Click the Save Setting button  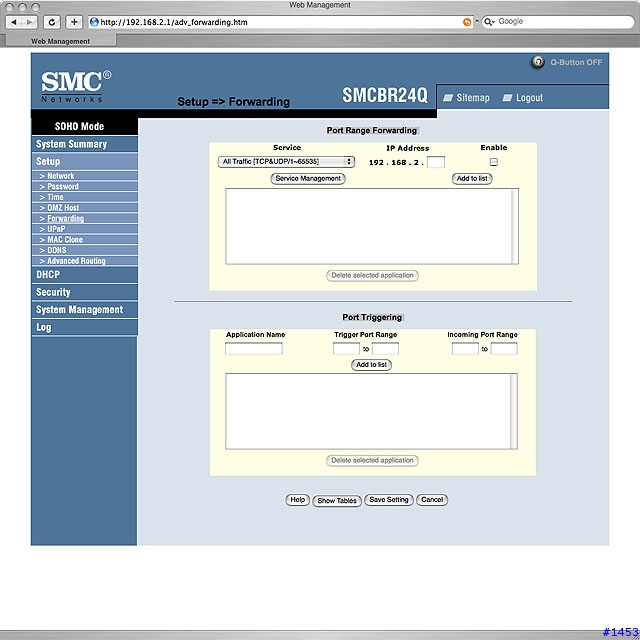pyautogui.click(x=389, y=500)
